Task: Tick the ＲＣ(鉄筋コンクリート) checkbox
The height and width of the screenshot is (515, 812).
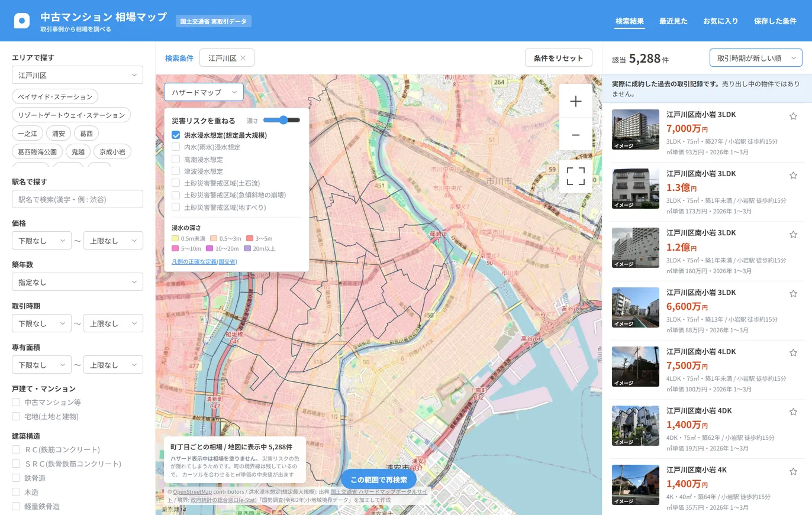Action: point(17,449)
